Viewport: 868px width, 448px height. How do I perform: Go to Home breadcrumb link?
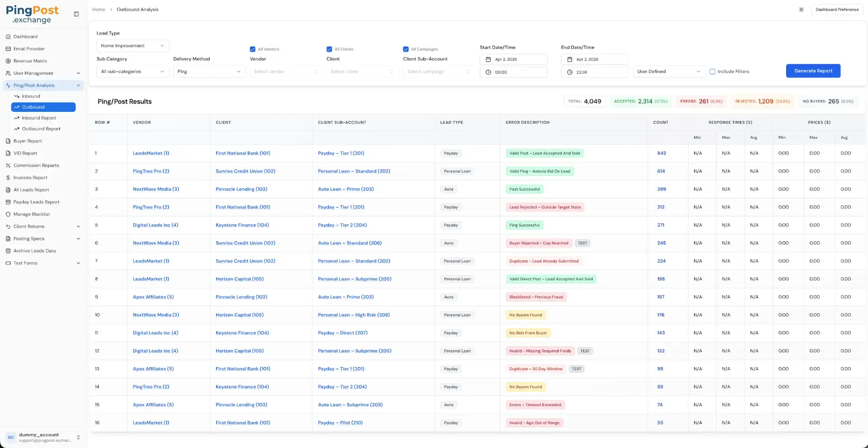coord(99,9)
